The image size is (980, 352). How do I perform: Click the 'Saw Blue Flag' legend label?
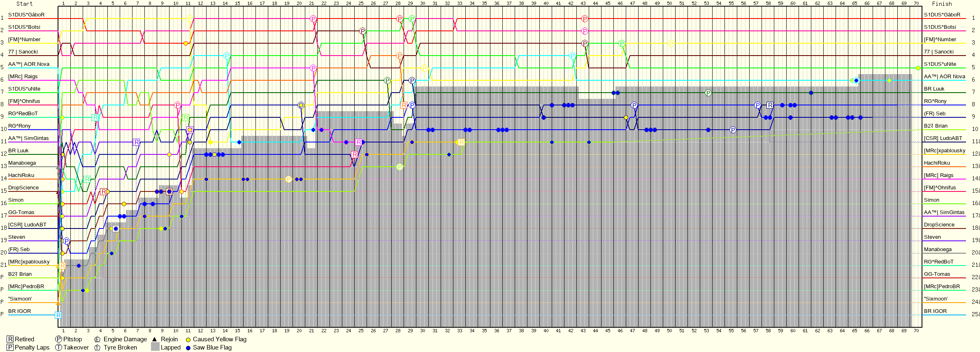coord(212,347)
